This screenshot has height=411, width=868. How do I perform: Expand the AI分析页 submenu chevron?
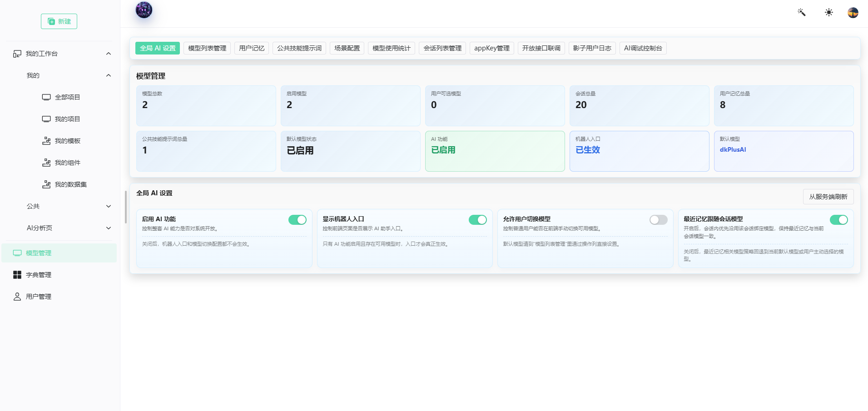click(x=109, y=228)
